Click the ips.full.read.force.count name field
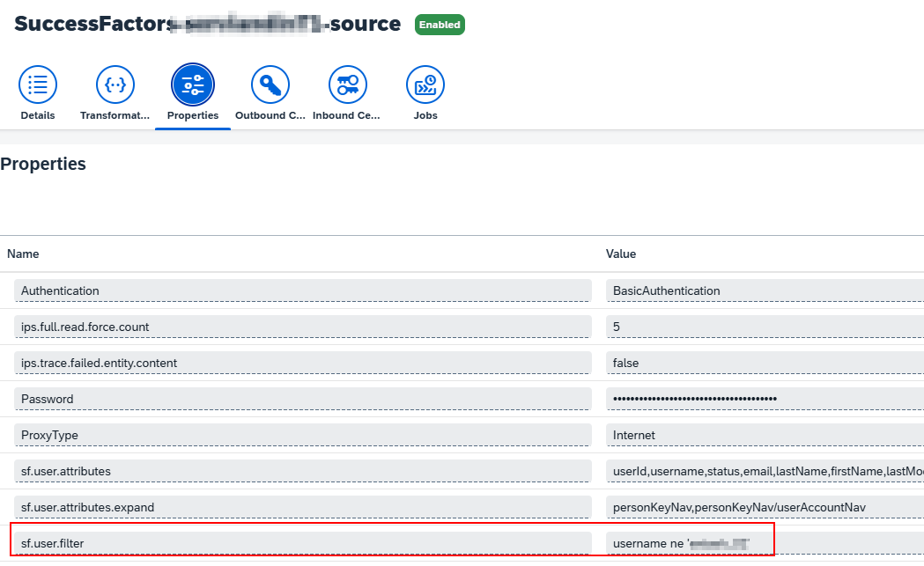The image size is (924, 566). (x=303, y=327)
